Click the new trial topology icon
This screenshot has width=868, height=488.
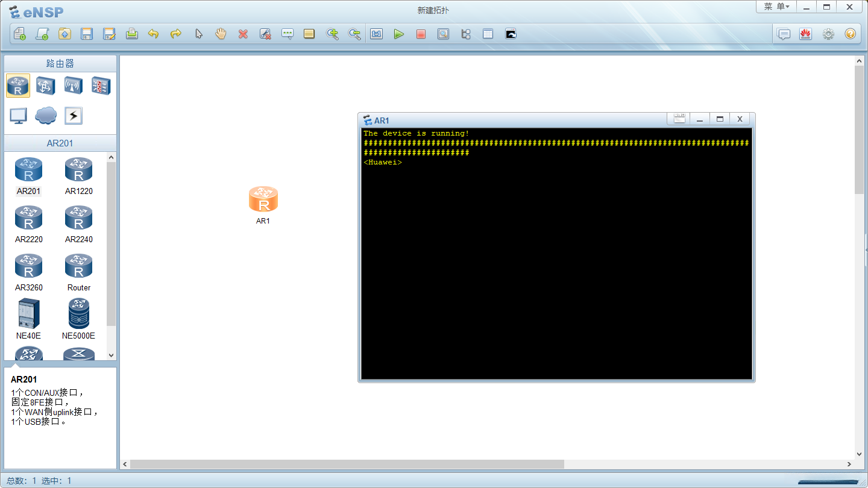[x=42, y=34]
